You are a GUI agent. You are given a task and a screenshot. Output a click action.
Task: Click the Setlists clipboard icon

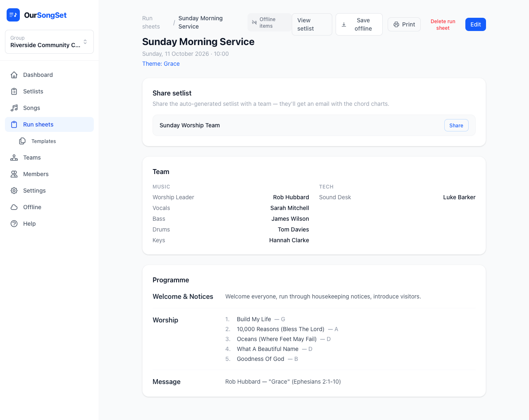pyautogui.click(x=14, y=91)
